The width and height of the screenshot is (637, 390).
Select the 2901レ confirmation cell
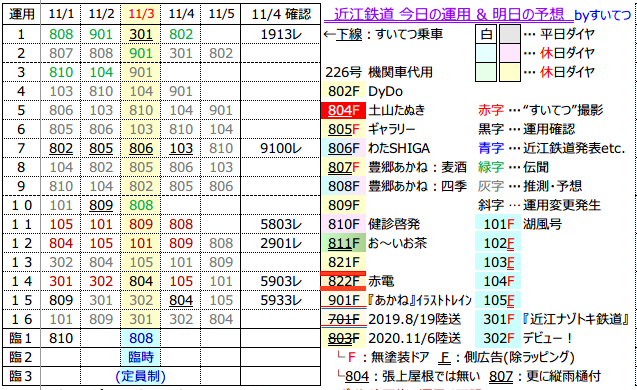(x=280, y=243)
